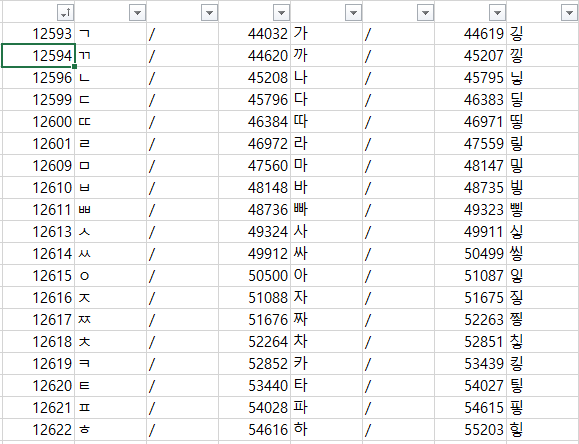Open filter dropdown above the 깅 syllable column

pos(569,13)
